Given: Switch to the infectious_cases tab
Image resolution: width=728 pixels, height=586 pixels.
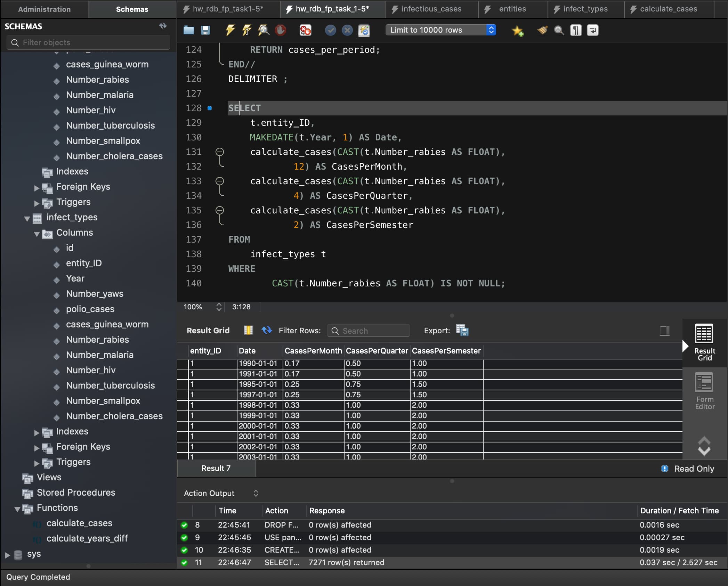Looking at the screenshot, I should (431, 9).
